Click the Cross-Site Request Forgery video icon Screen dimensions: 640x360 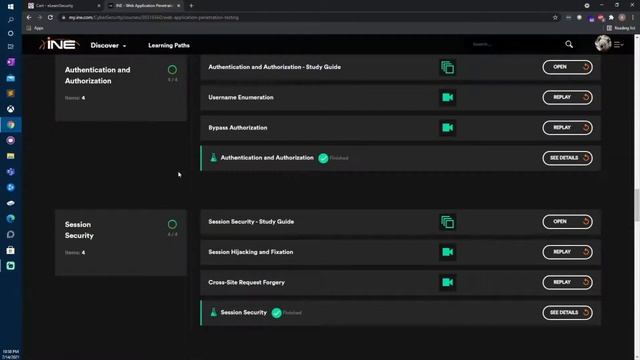[x=447, y=282]
